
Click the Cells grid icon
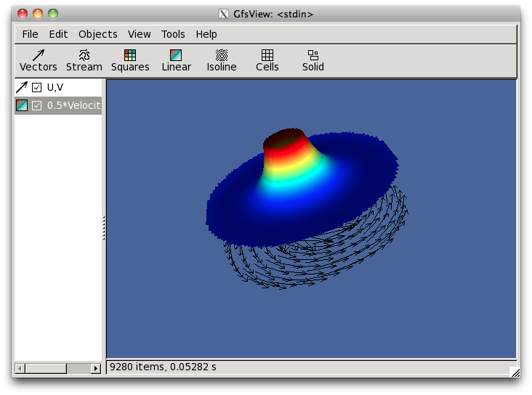(267, 60)
